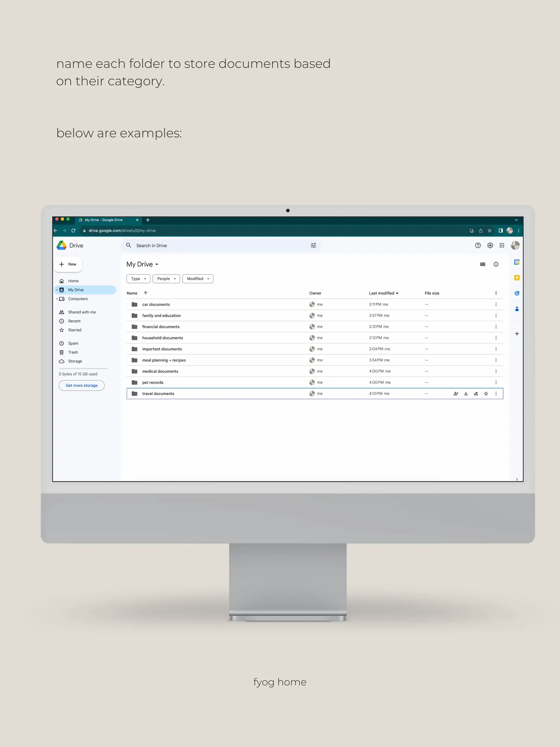Screen dimensions: 560x747
Task: Click the Google apps grid icon
Action: point(501,245)
